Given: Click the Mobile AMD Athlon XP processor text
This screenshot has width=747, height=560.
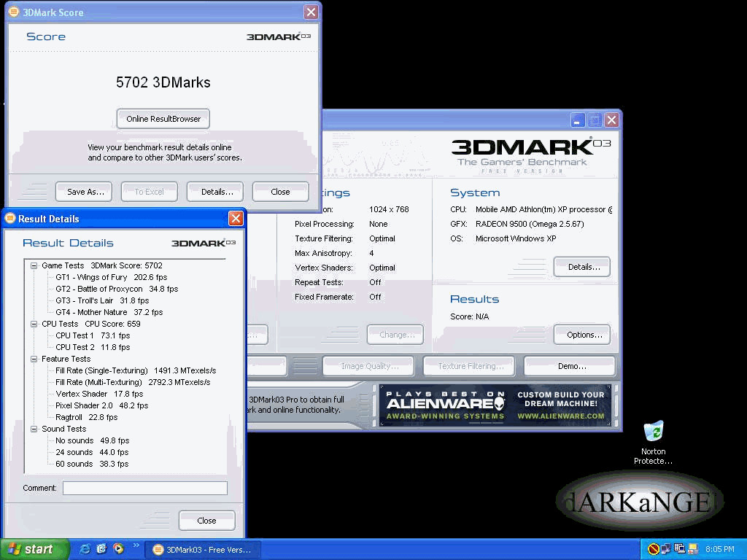Looking at the screenshot, I should [x=543, y=209].
